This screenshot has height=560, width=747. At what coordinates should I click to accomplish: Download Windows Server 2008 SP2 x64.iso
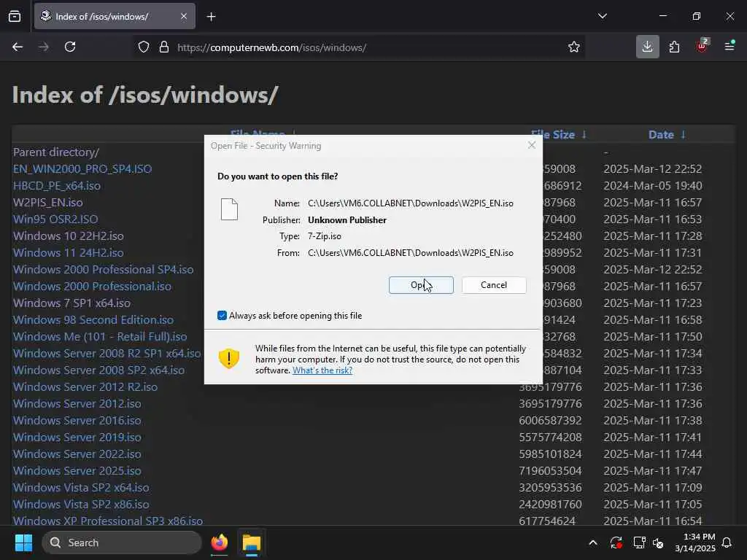pyautogui.click(x=98, y=370)
